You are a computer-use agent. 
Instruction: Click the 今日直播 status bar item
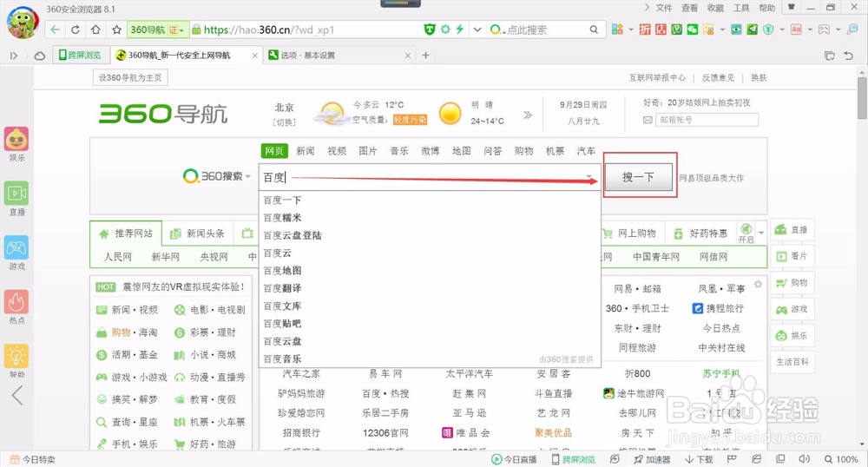pyautogui.click(x=514, y=459)
